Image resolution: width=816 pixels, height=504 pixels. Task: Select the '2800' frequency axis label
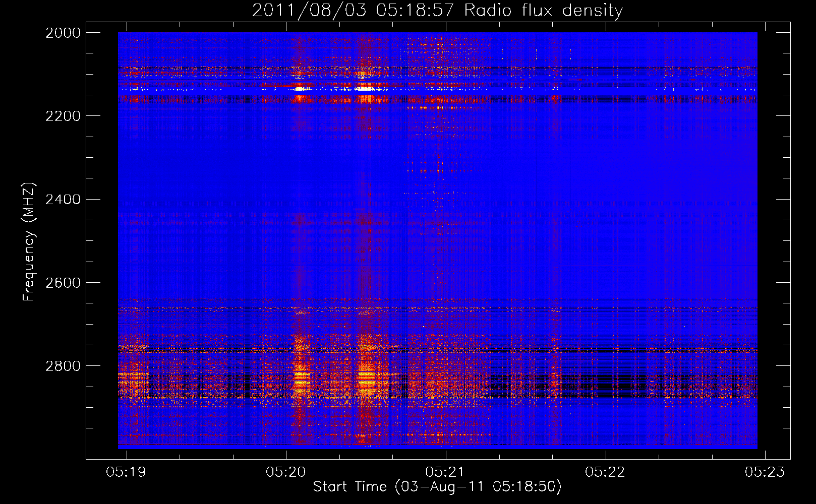(63, 366)
